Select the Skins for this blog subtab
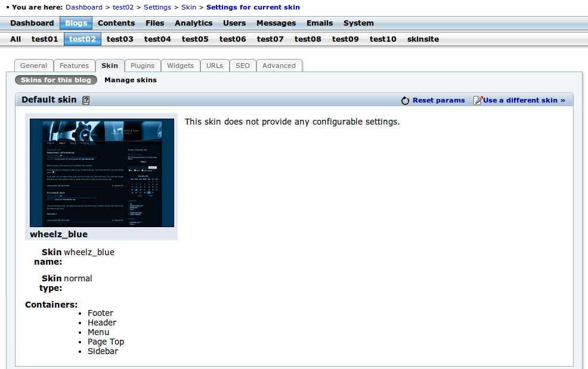Viewport: 588px width, 369px height. [x=56, y=80]
